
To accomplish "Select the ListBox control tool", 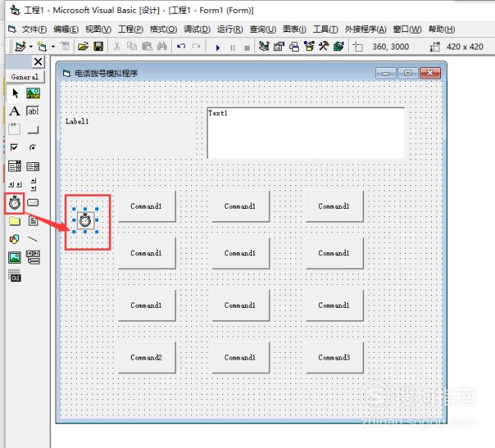I will pyautogui.click(x=33, y=166).
